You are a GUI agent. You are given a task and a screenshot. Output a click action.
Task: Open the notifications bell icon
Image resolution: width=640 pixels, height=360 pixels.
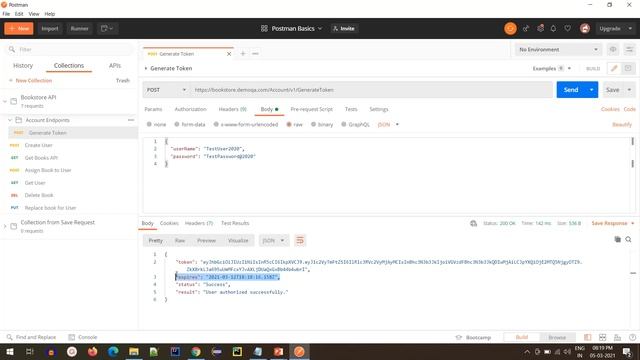click(553, 29)
